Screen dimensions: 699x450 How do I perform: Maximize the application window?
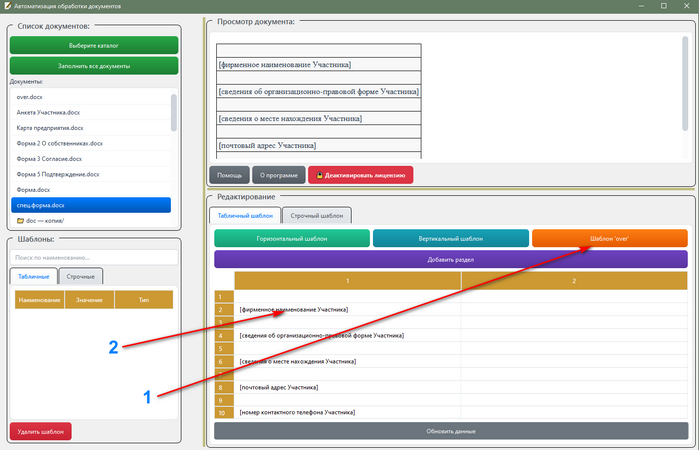(664, 6)
